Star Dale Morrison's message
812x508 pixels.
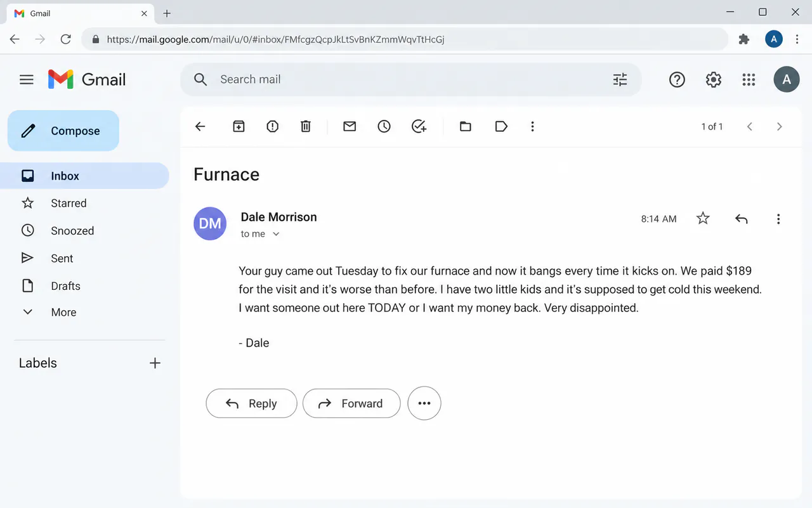(x=703, y=218)
